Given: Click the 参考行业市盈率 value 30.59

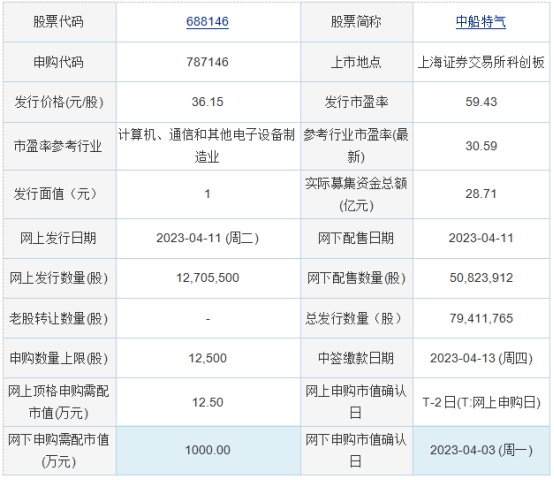Looking at the screenshot, I should (481, 146).
